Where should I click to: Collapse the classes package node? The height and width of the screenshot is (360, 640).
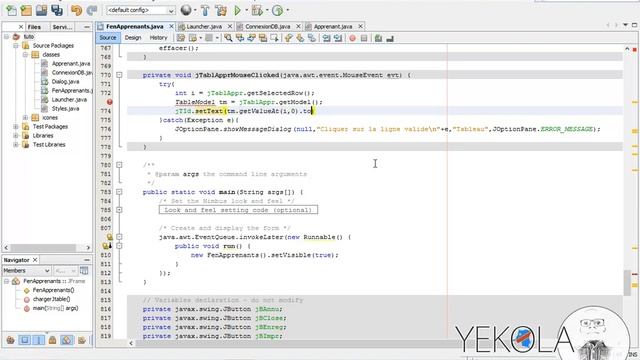tap(25, 55)
